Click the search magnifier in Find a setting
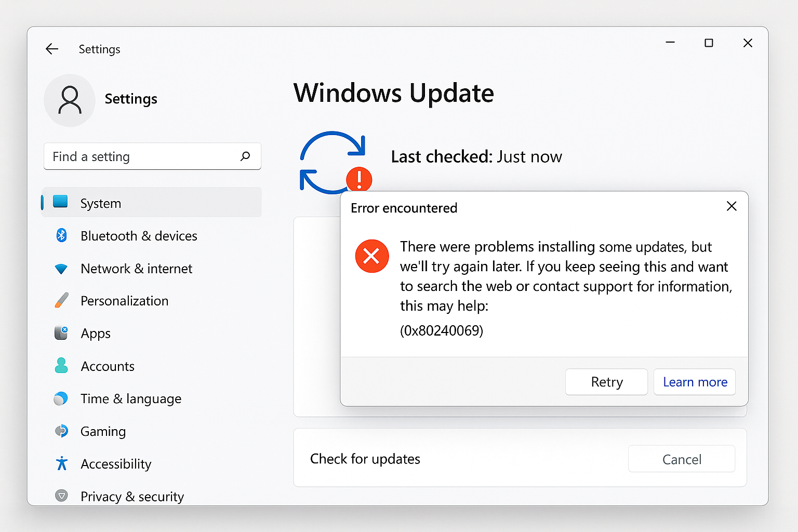The image size is (798, 532). [x=245, y=156]
